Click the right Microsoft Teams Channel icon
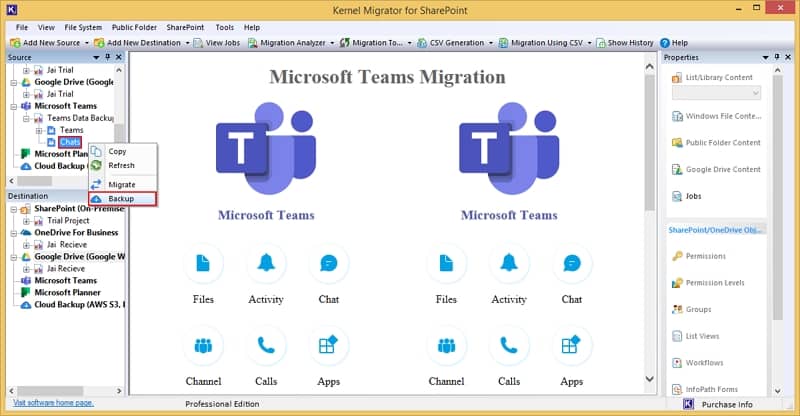 click(446, 346)
